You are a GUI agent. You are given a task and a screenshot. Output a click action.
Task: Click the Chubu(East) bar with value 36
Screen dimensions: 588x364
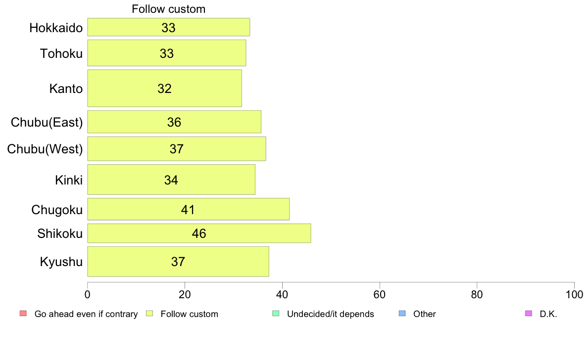174,122
